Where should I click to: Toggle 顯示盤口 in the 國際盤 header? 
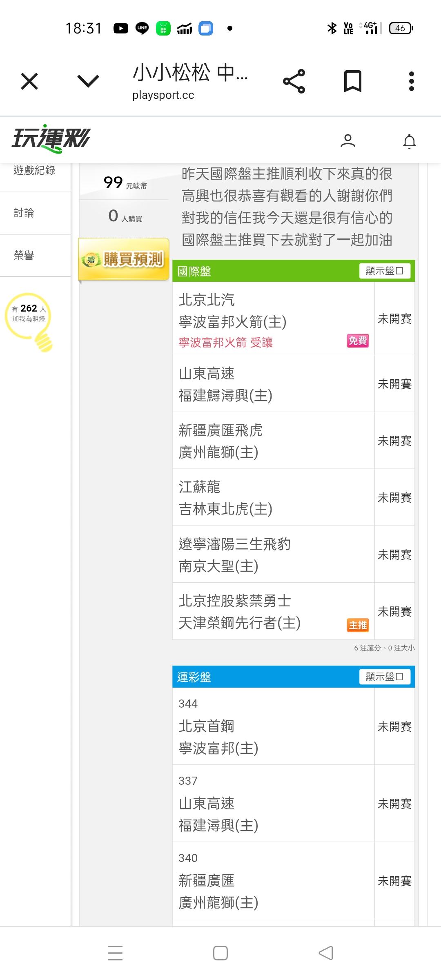coord(385,271)
